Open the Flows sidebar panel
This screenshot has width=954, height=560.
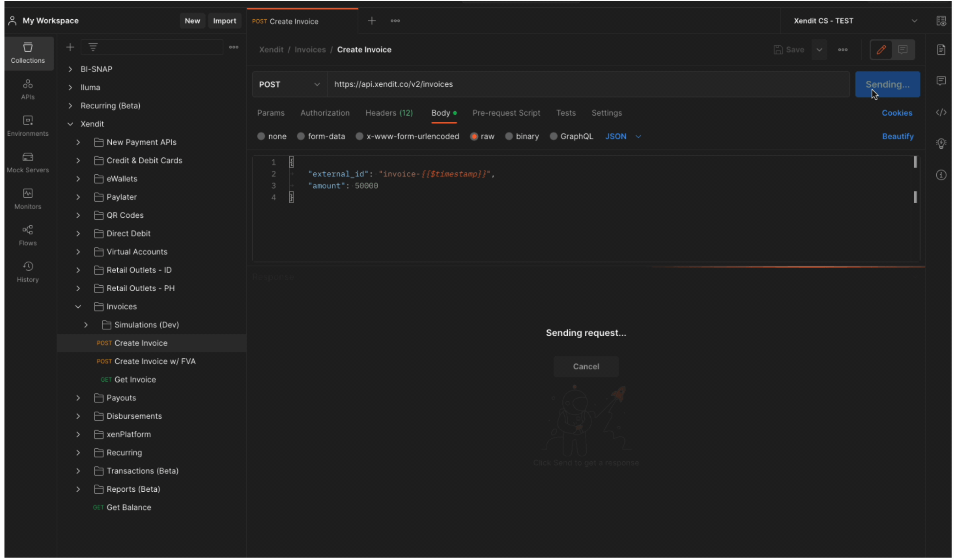pyautogui.click(x=28, y=236)
